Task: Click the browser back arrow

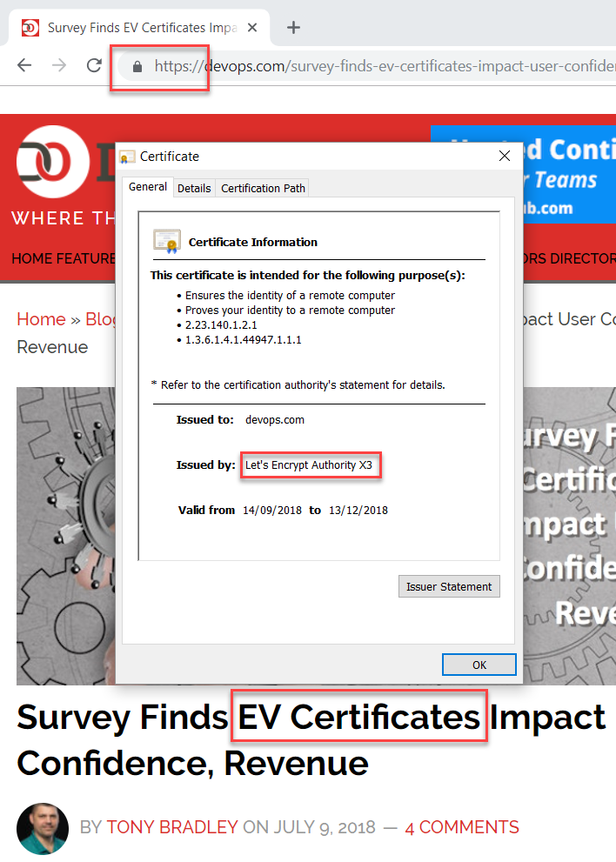Action: [24, 65]
